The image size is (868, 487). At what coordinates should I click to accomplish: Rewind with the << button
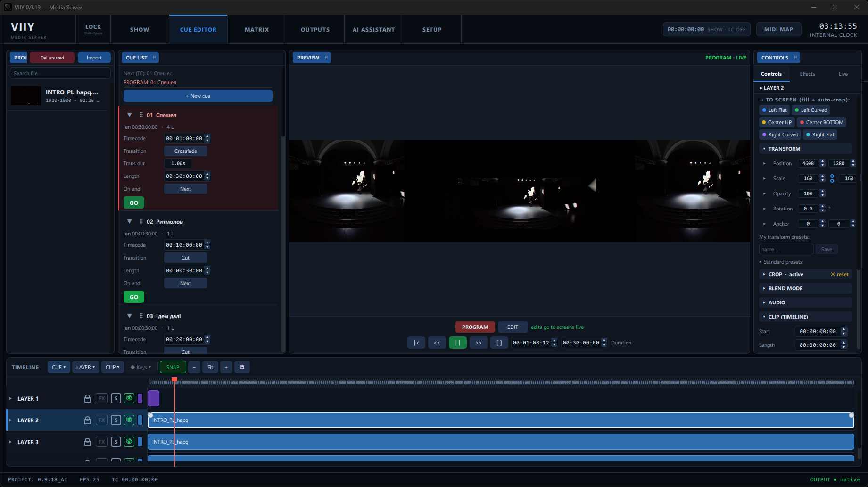click(x=437, y=343)
